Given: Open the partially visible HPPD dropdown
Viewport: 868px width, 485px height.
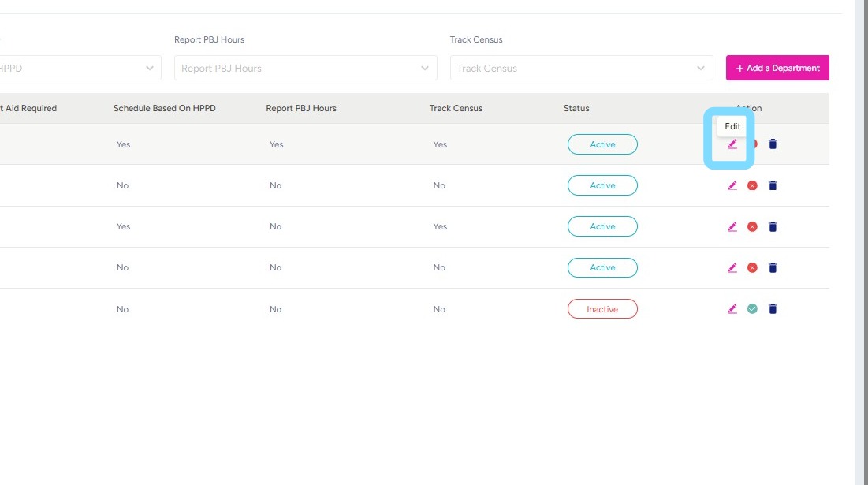Looking at the screenshot, I should pyautogui.click(x=79, y=68).
